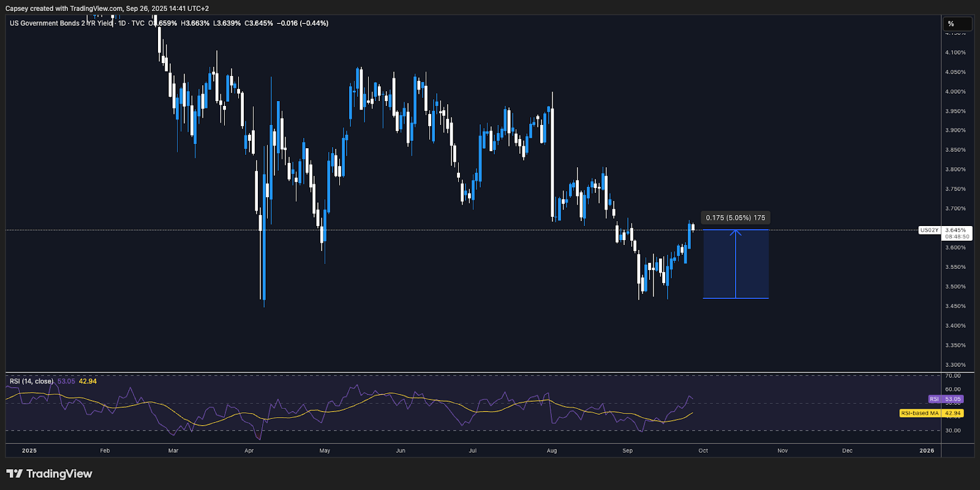Click the 3.700% price axis label
The image size is (980, 490).
pos(956,209)
